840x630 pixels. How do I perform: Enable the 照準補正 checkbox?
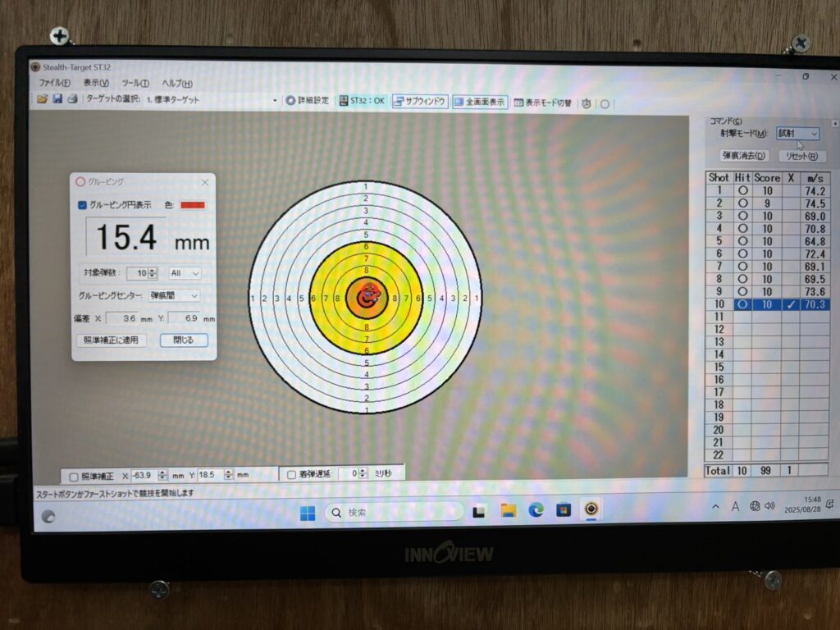point(74,476)
